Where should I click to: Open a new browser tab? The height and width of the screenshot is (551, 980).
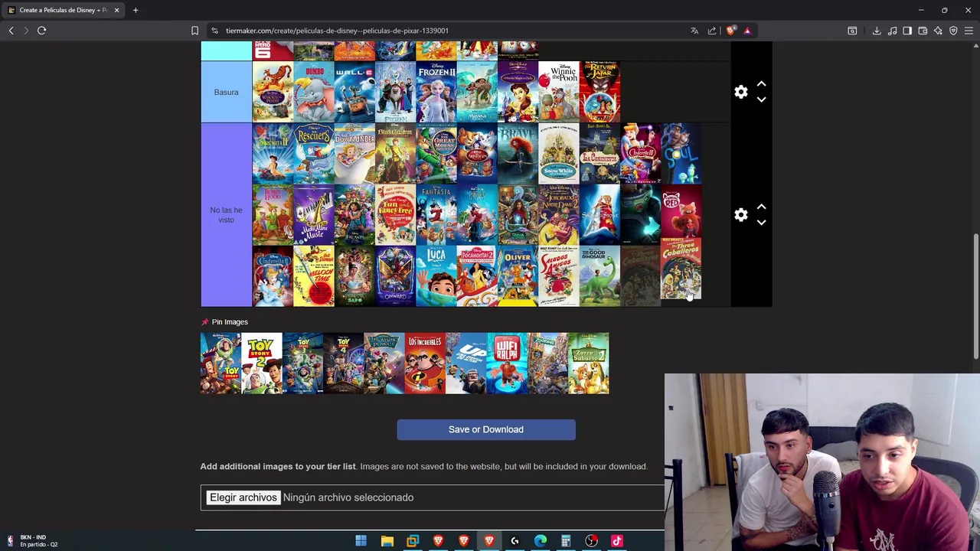pos(136,10)
